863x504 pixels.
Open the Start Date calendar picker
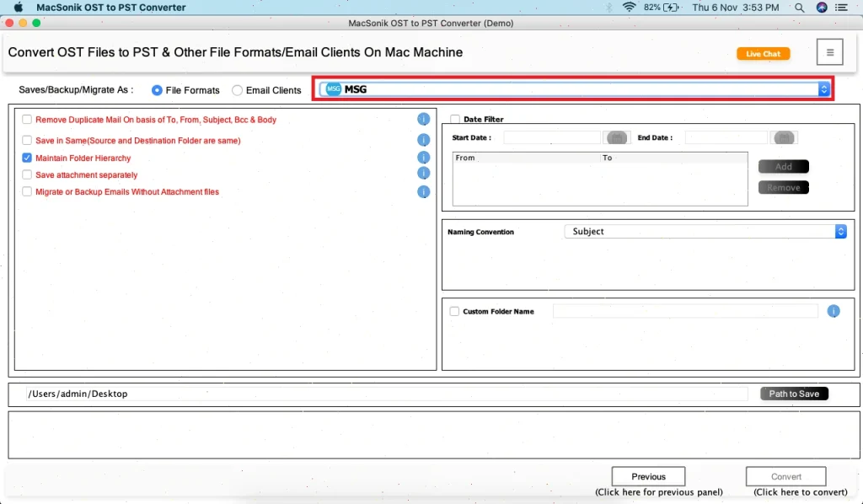point(617,137)
